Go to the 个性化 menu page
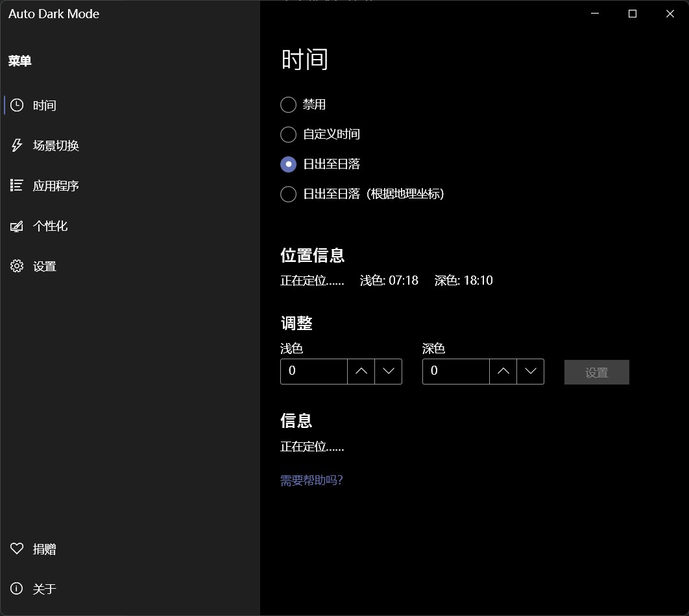Viewport: 689px width, 616px height. pos(51,226)
